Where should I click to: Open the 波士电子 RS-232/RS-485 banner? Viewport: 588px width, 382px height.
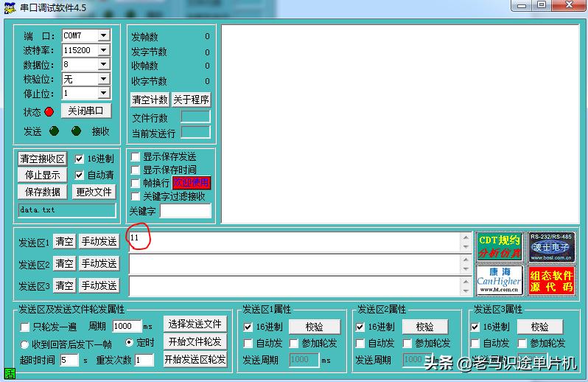tap(551, 247)
